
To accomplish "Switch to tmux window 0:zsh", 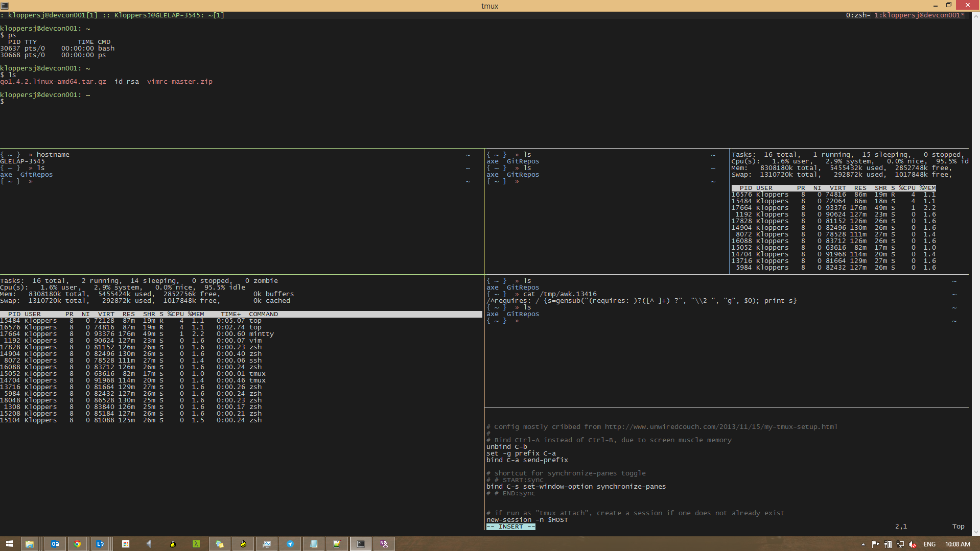I will point(857,15).
